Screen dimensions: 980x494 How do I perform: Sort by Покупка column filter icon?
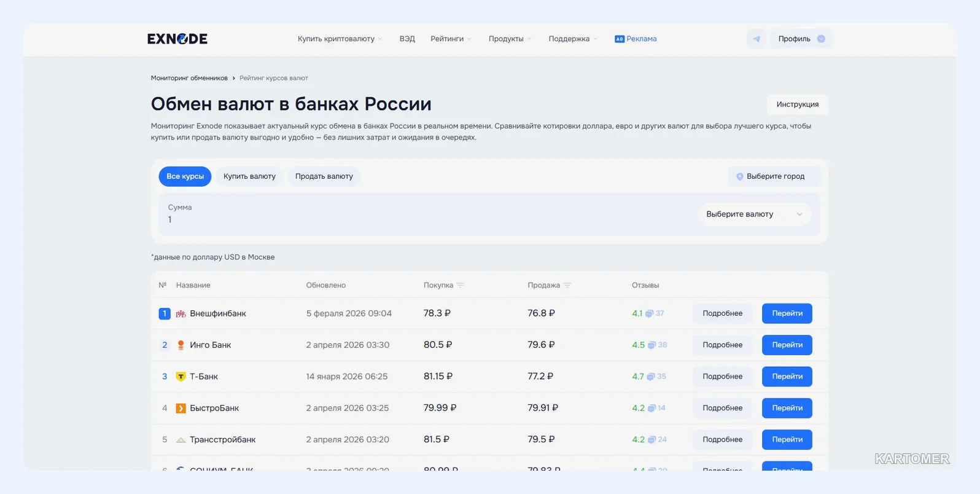(461, 285)
